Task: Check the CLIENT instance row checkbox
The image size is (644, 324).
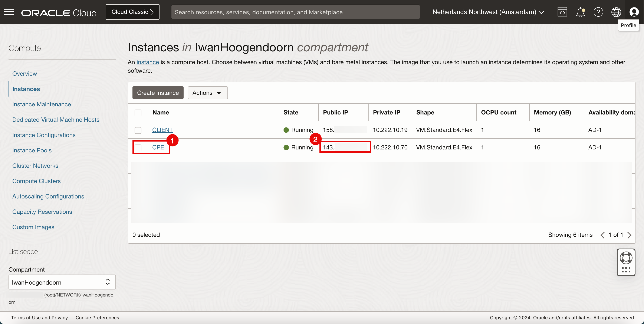Action: 138,130
